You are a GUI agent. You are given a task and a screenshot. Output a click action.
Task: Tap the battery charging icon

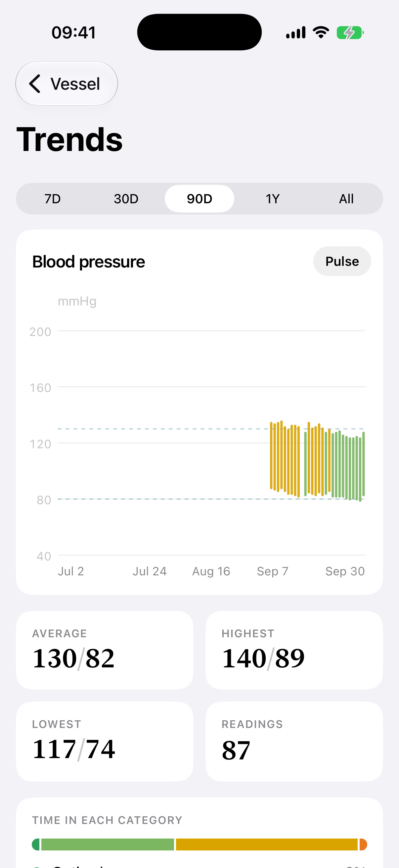coord(350,33)
